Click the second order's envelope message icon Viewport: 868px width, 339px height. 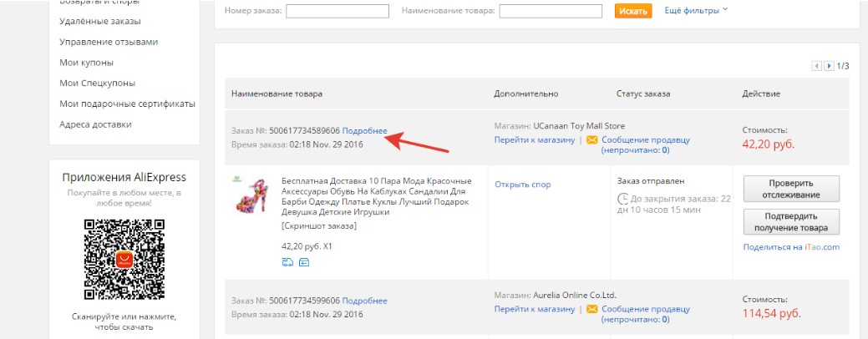pos(592,308)
